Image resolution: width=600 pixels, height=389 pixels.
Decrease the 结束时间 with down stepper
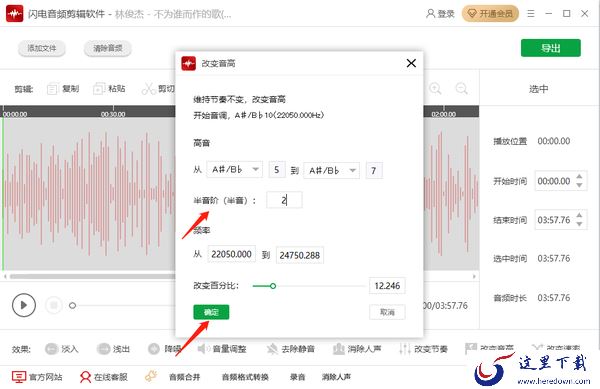(x=579, y=224)
